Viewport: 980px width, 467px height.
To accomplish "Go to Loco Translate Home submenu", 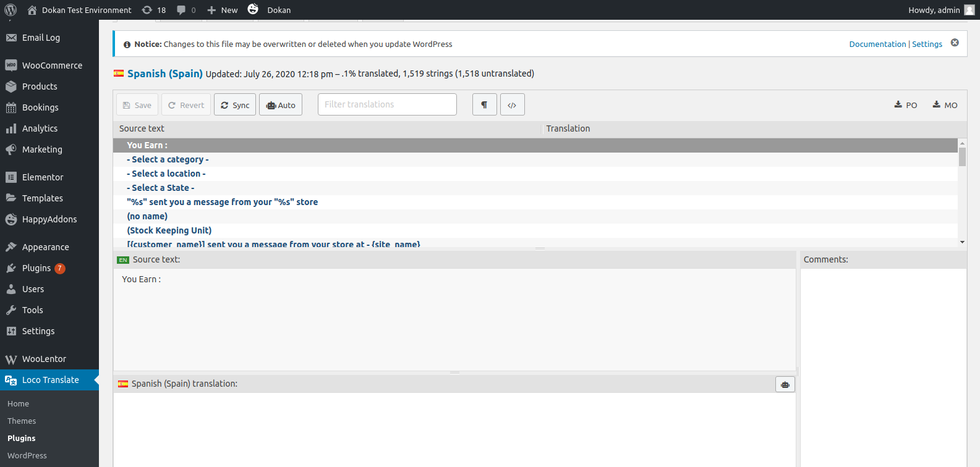I will click(18, 404).
